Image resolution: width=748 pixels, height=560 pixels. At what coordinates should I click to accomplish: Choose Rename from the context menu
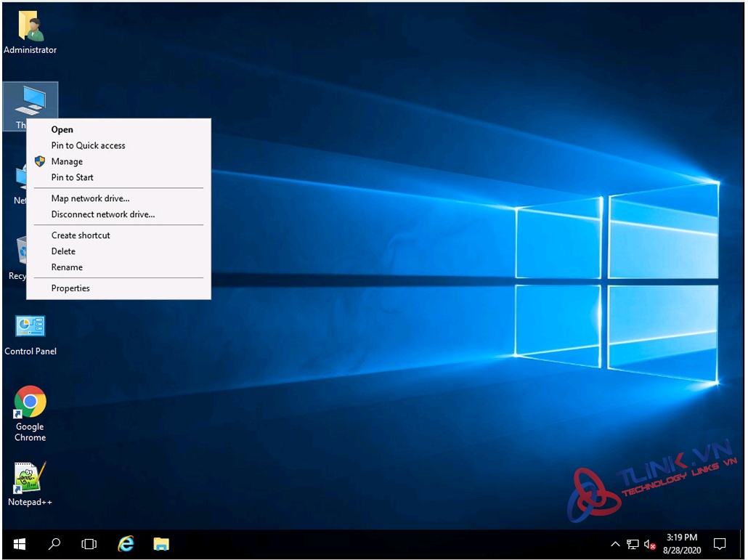pos(67,267)
